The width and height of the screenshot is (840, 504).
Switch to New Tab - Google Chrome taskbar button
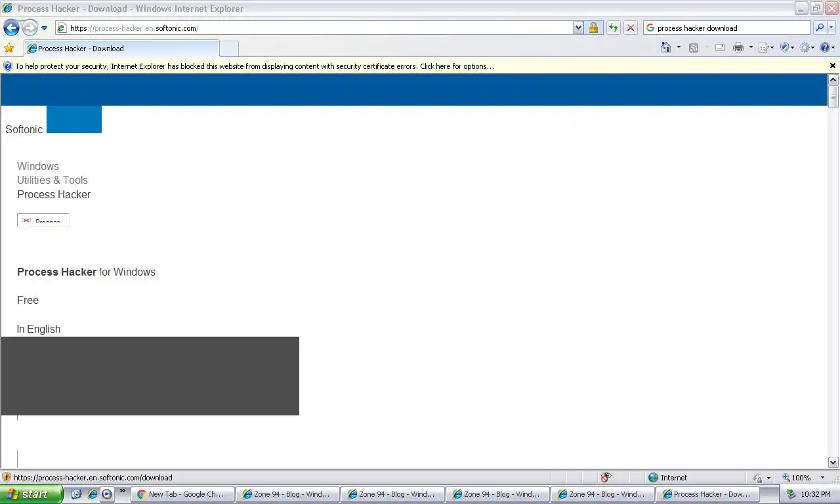(183, 494)
